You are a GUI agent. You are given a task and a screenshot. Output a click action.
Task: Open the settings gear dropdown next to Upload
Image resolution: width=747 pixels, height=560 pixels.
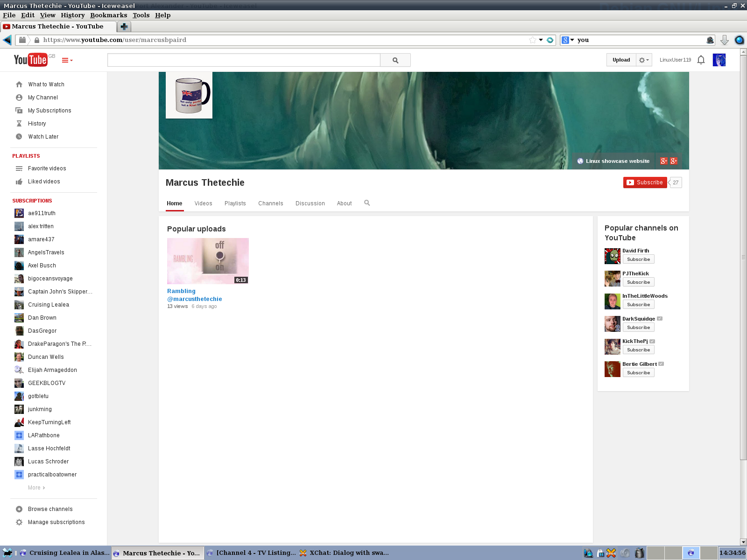tap(644, 60)
